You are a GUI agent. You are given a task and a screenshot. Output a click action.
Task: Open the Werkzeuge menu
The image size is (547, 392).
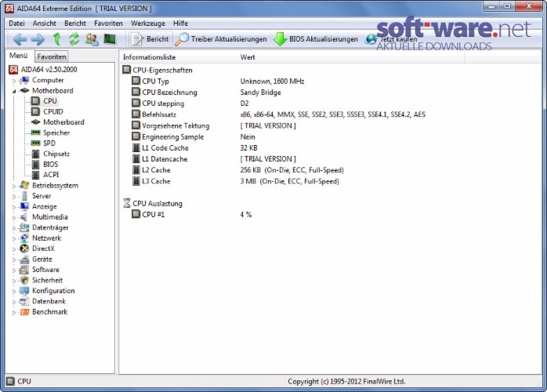[148, 24]
